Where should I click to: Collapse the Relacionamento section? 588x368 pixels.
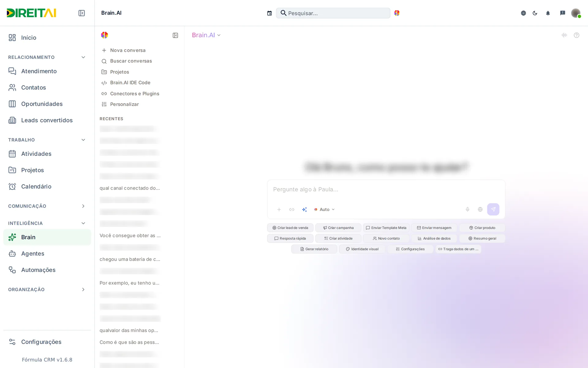pyautogui.click(x=83, y=57)
